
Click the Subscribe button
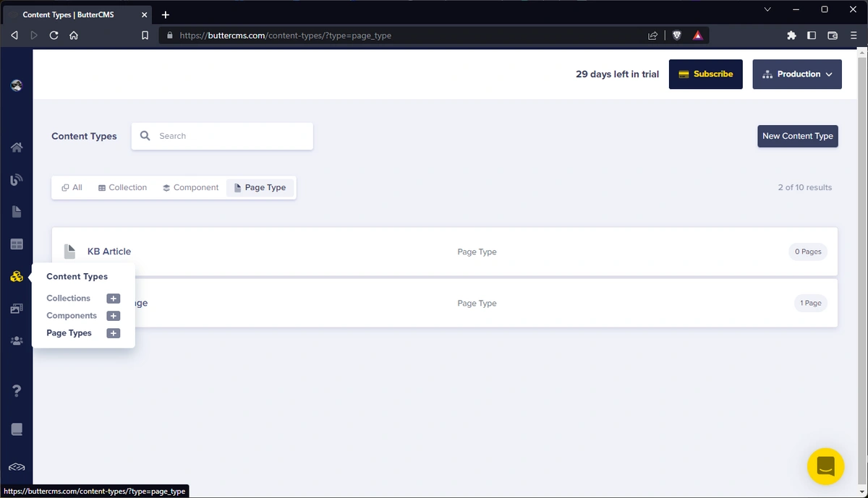point(706,74)
